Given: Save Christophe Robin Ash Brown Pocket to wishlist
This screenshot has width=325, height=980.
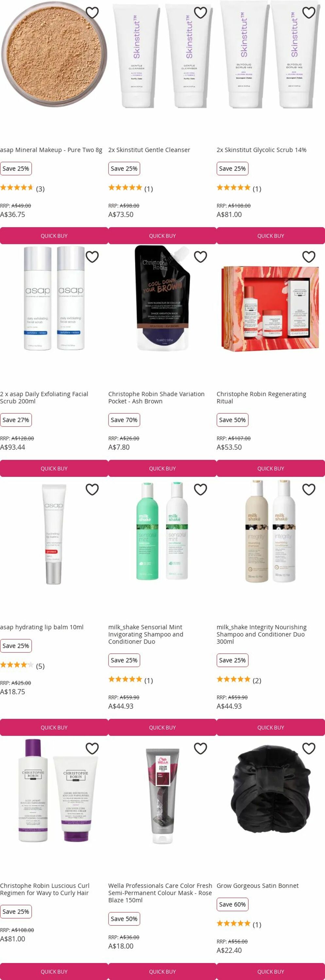Looking at the screenshot, I should click(200, 257).
